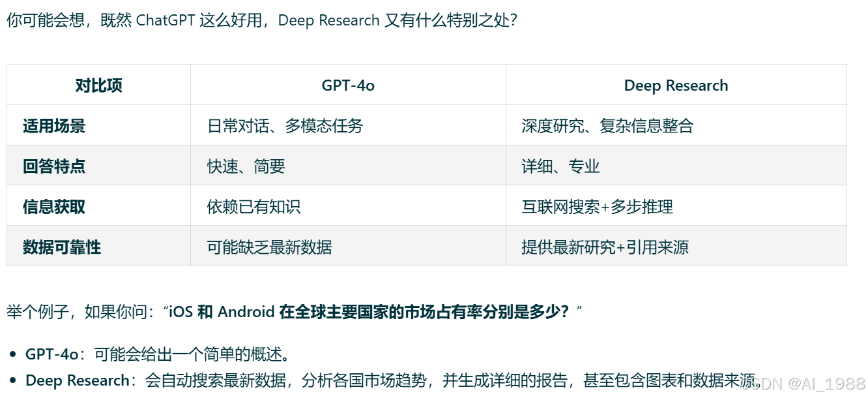Click the 'GPT-4o' column header
Viewport: 868px width, 398px height.
(348, 85)
